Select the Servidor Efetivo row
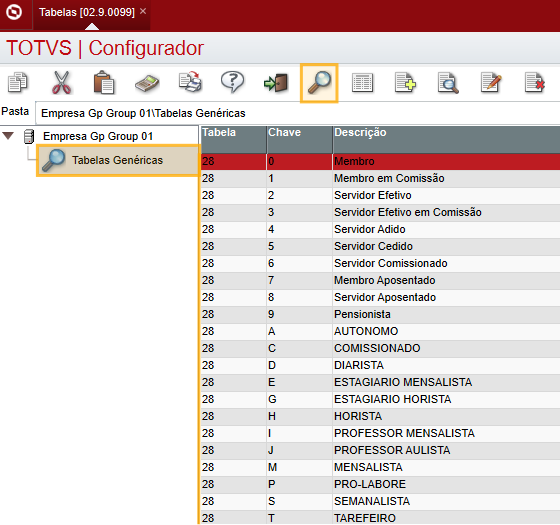Image resolution: width=560 pixels, height=525 pixels. click(x=380, y=195)
